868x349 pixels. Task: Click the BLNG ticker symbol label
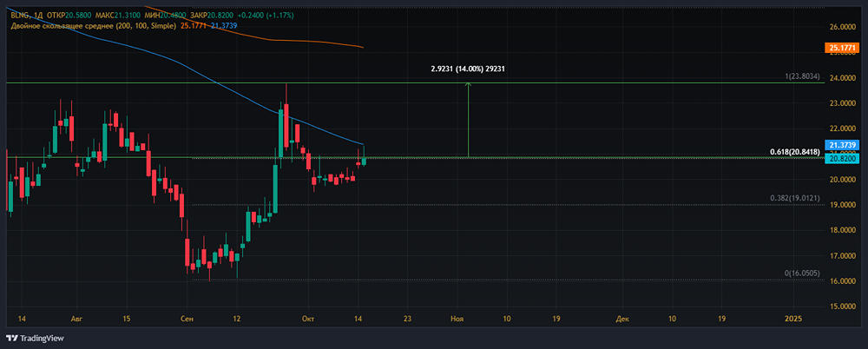pos(19,16)
